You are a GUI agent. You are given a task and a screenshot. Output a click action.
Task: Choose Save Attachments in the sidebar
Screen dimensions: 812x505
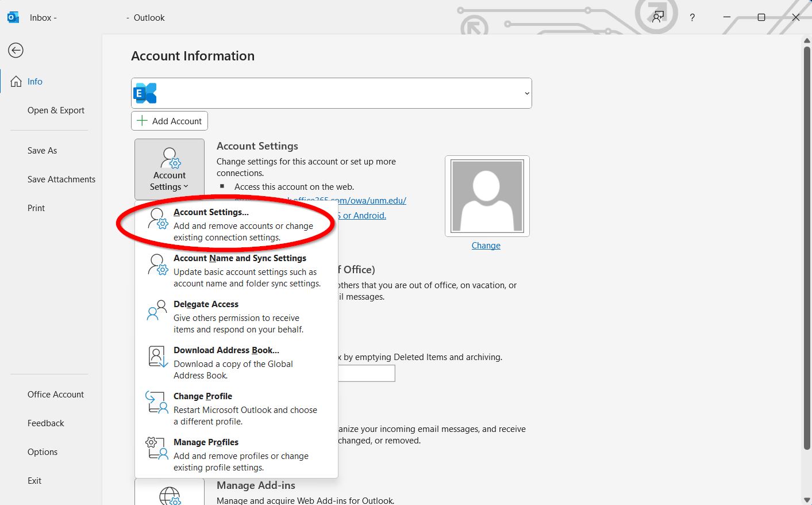coord(61,179)
